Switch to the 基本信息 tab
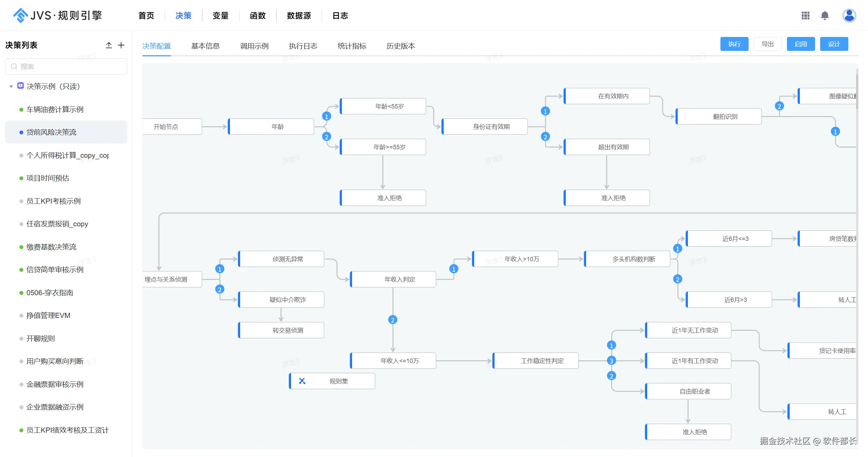868x457 pixels. tap(205, 46)
